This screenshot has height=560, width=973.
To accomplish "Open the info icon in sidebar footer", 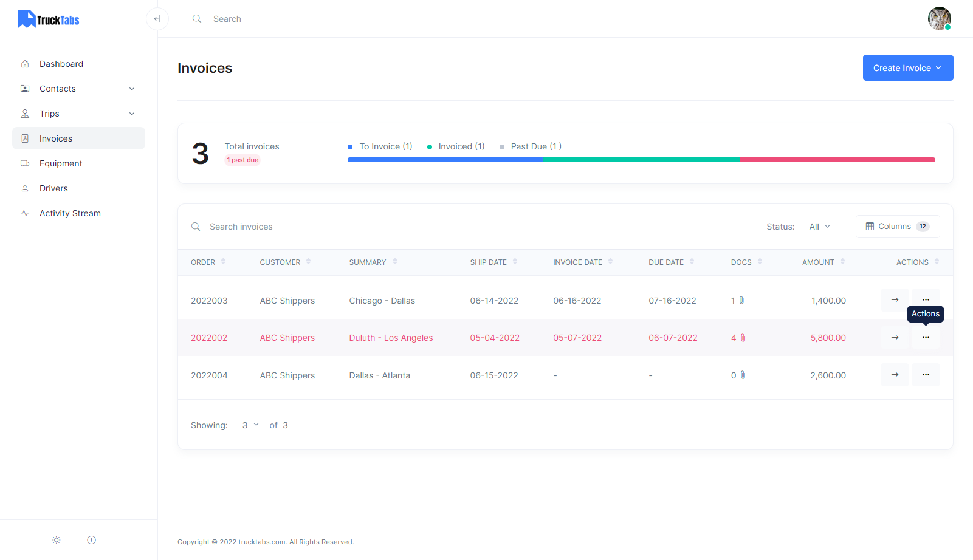I will [x=92, y=540].
